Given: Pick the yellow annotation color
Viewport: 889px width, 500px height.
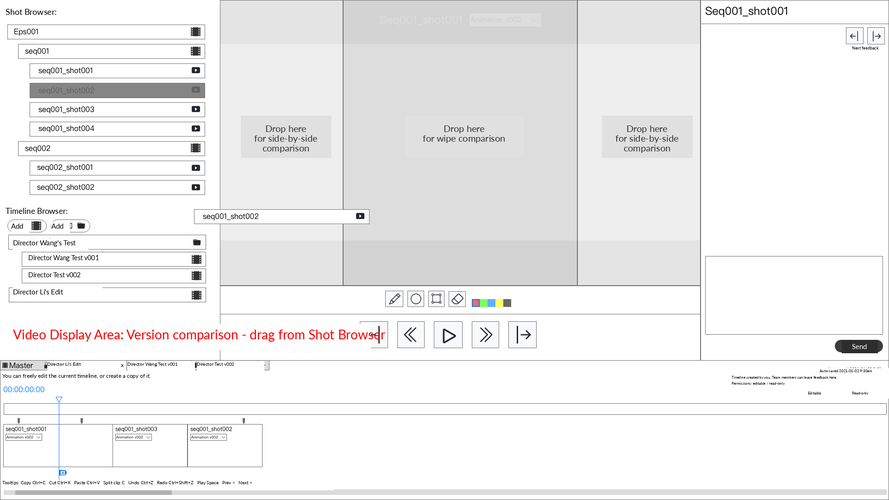Looking at the screenshot, I should point(499,303).
